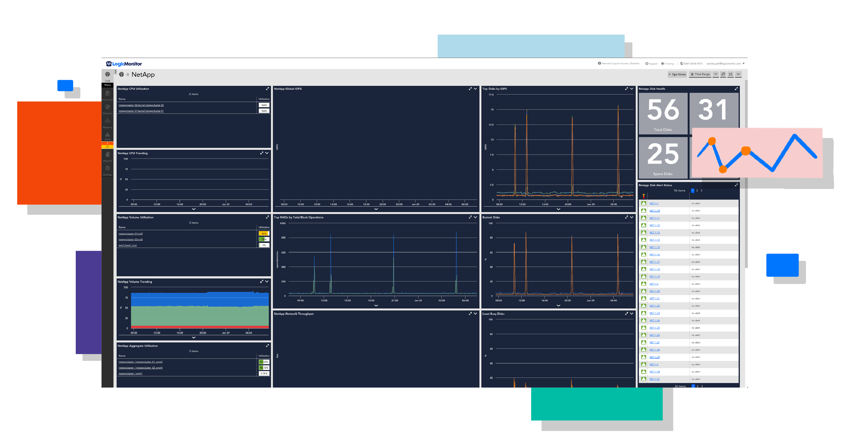The height and width of the screenshot is (447, 868).
Task: Open Resources in the sidebar
Action: coord(107,95)
